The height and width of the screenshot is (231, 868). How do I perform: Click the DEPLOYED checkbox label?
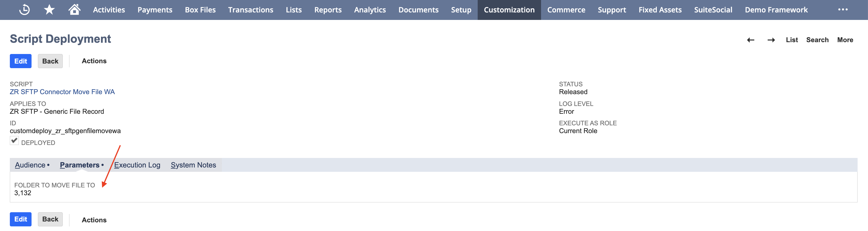(38, 143)
